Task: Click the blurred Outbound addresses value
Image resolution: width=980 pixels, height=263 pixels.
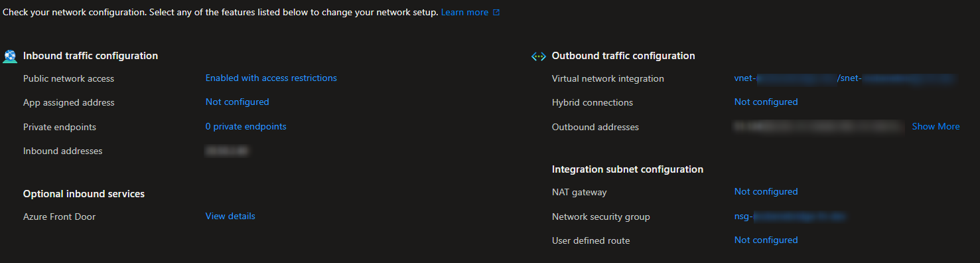Action: coord(818,127)
